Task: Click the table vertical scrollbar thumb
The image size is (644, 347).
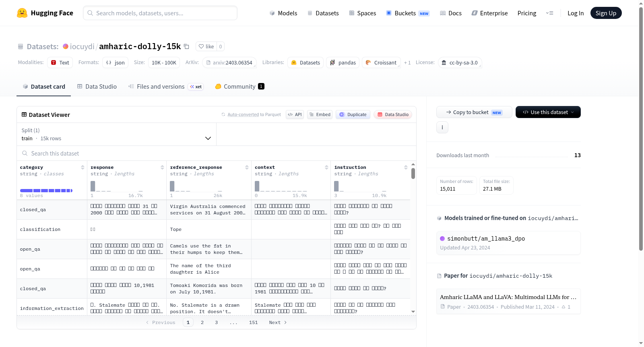Action: coord(413,174)
